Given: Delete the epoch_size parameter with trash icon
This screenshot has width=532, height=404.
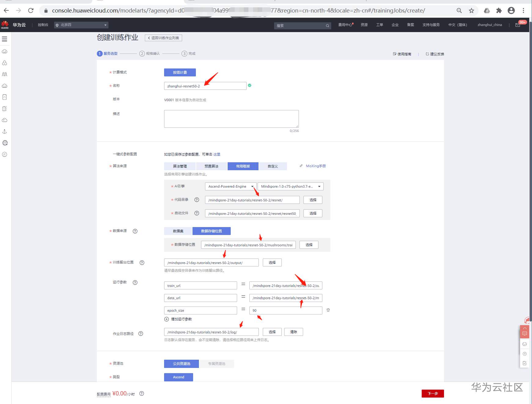Looking at the screenshot, I should [328, 310].
